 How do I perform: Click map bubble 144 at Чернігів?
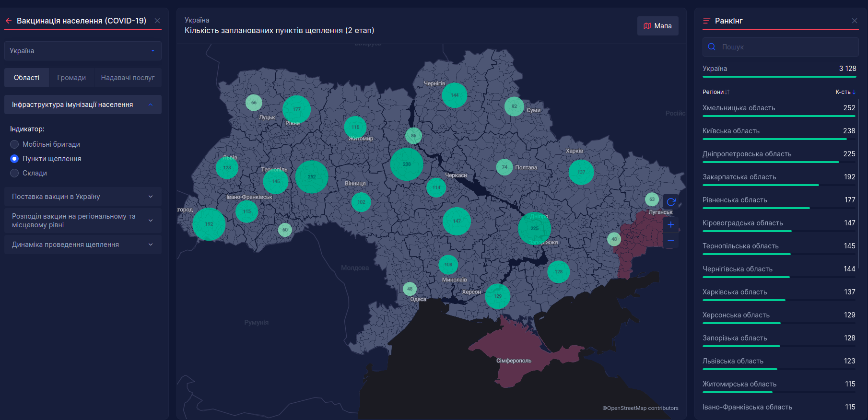455,95
